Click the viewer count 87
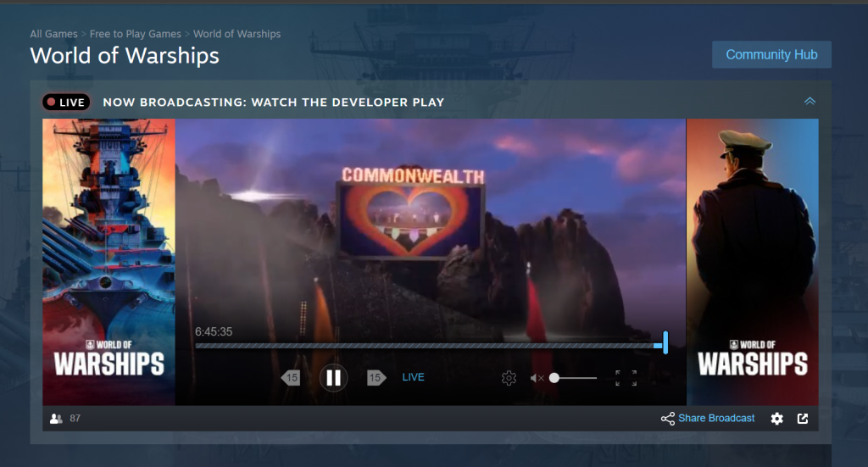This screenshot has height=467, width=868. [75, 419]
